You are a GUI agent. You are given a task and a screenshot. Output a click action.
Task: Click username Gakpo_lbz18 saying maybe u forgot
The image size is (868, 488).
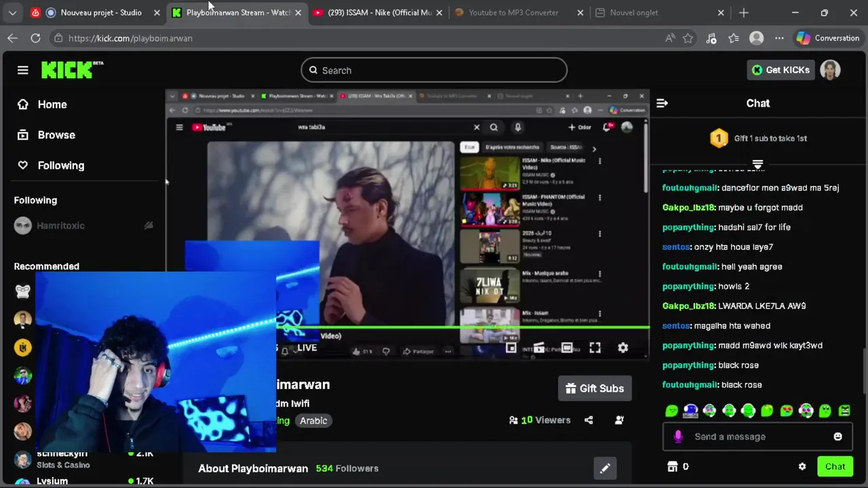[688, 207]
